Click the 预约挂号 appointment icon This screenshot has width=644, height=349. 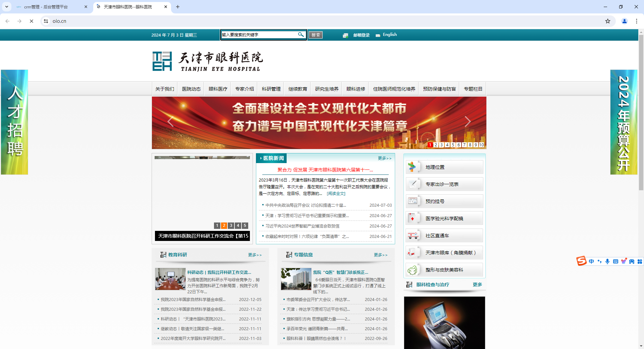click(413, 201)
